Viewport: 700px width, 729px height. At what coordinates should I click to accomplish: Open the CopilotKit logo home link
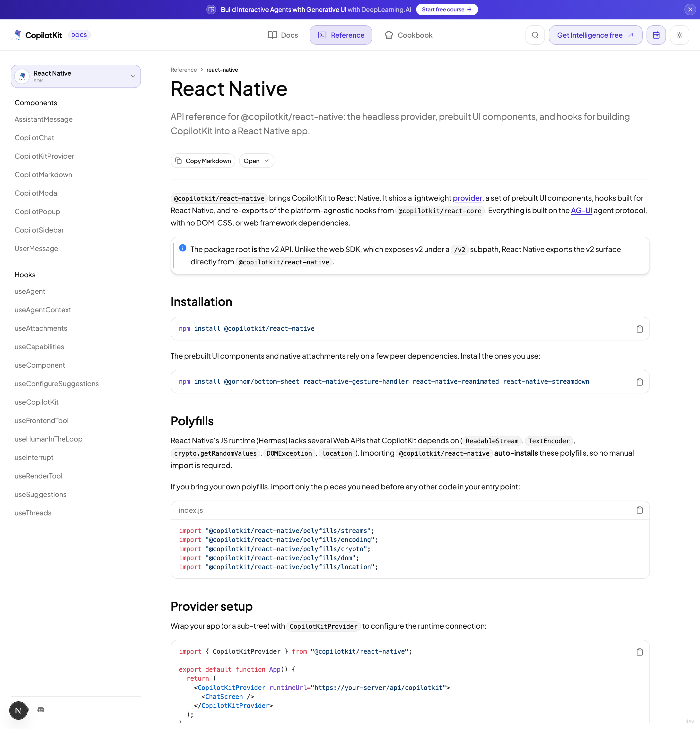pos(38,35)
